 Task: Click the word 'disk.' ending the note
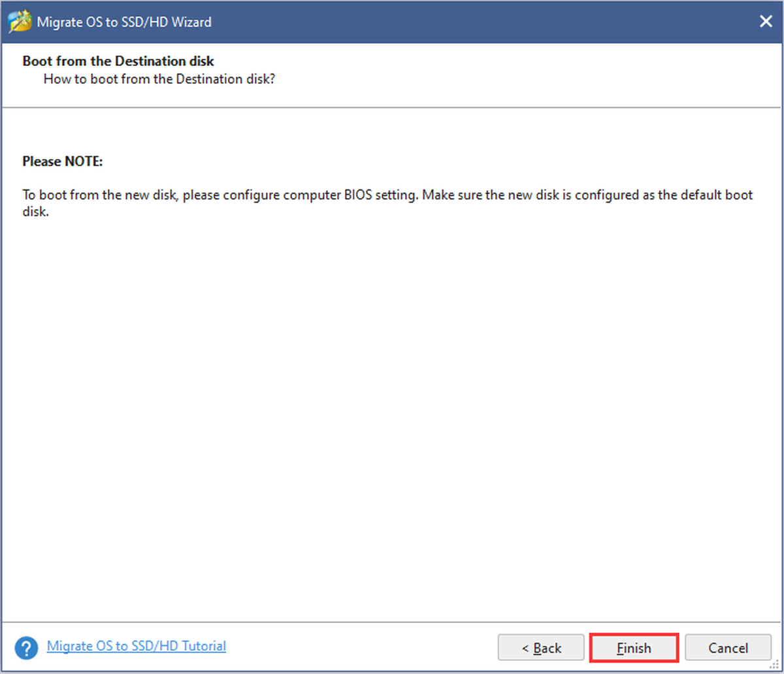coord(35,212)
